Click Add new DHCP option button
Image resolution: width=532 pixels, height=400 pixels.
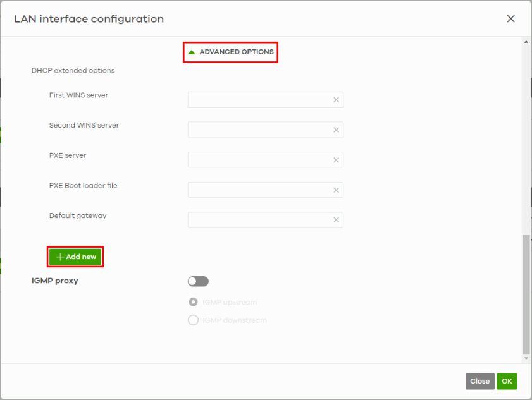(x=75, y=257)
